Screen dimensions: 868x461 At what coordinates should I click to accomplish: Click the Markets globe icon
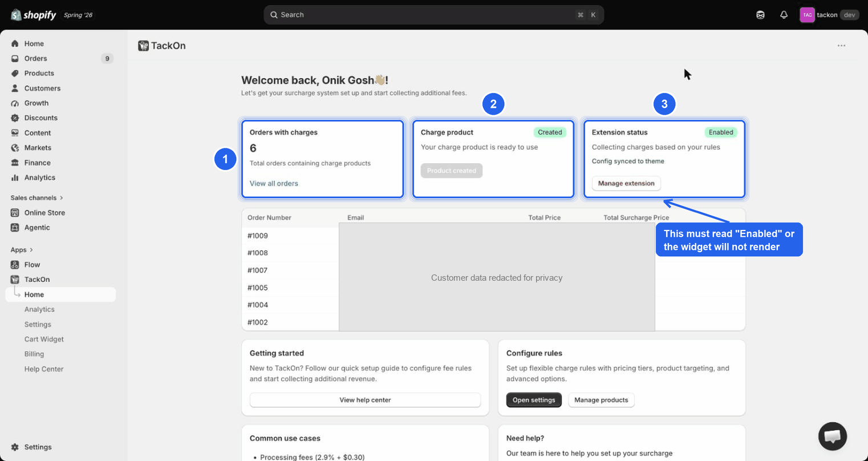pos(15,148)
